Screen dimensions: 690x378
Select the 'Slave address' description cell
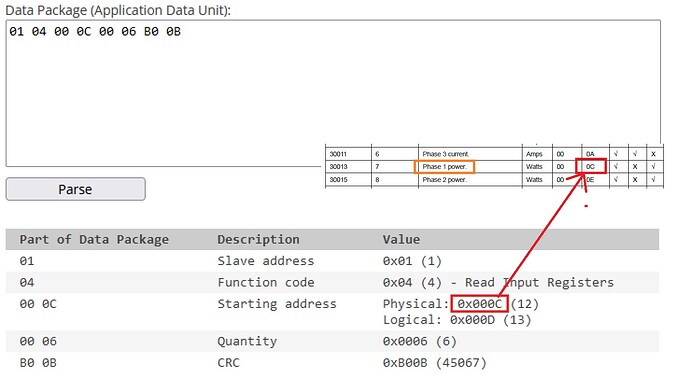[266, 261]
